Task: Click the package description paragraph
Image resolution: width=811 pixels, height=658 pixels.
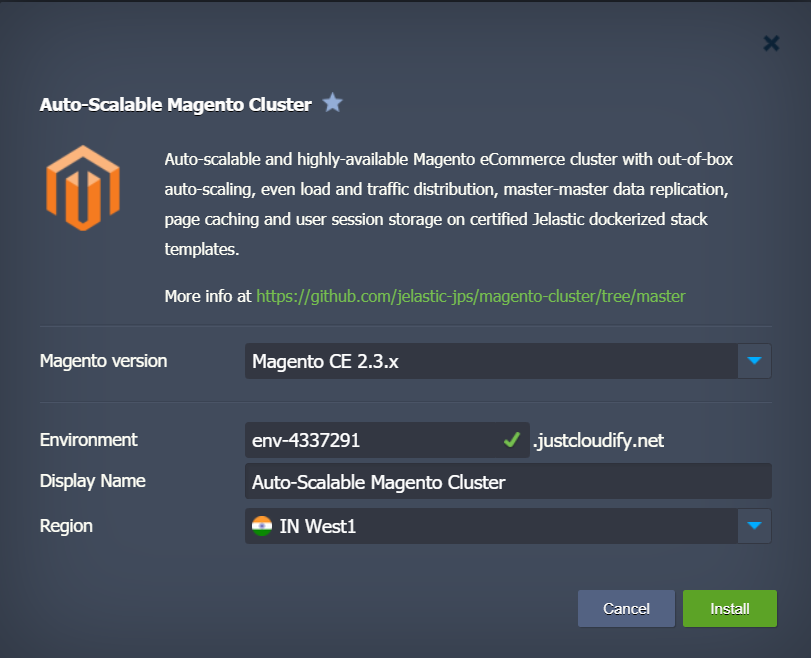Action: [450, 204]
